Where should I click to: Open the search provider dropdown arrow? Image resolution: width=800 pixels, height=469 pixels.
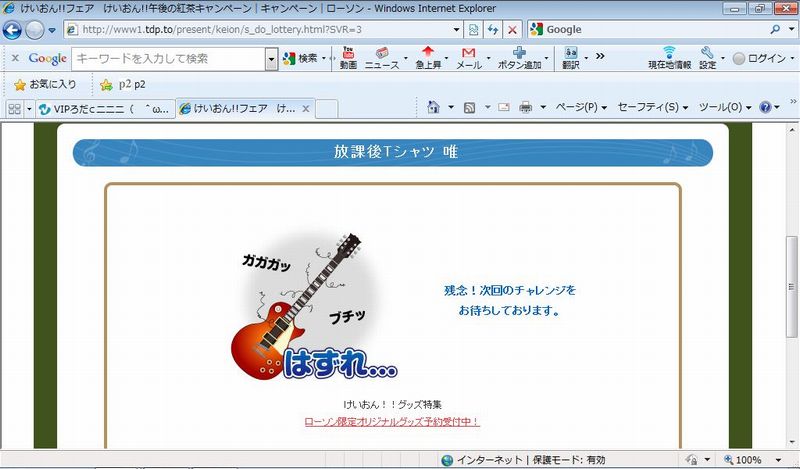[x=791, y=30]
